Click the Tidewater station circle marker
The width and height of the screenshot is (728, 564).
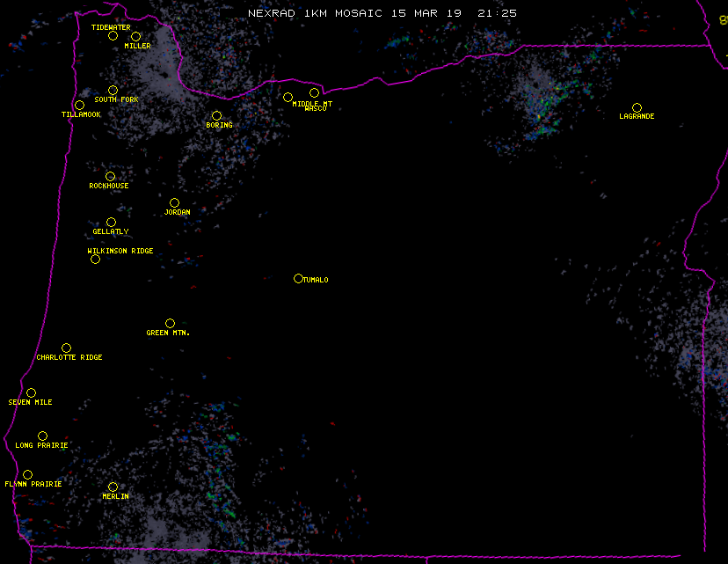click(x=113, y=36)
